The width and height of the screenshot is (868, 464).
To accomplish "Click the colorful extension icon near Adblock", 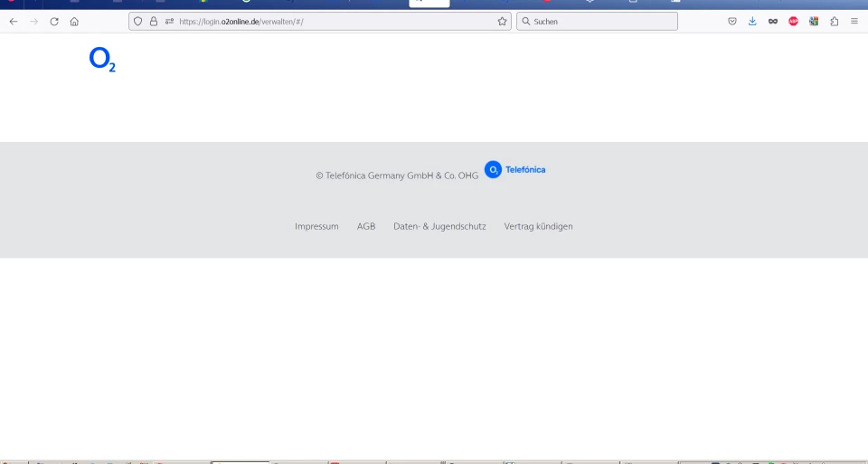I will (814, 22).
